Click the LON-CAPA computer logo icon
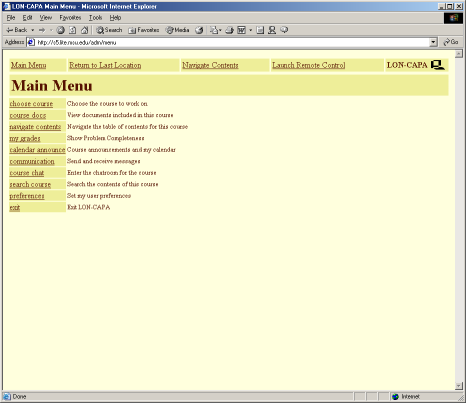This screenshot has height=403, width=466. [438, 65]
